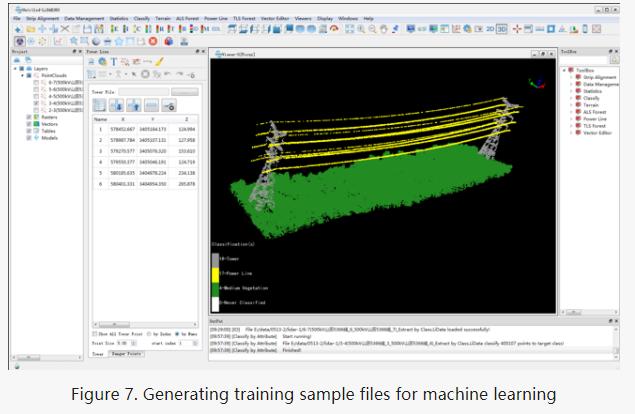The height and width of the screenshot is (414, 635).
Task: Click the grey Tower legend swatch
Action: point(215,260)
